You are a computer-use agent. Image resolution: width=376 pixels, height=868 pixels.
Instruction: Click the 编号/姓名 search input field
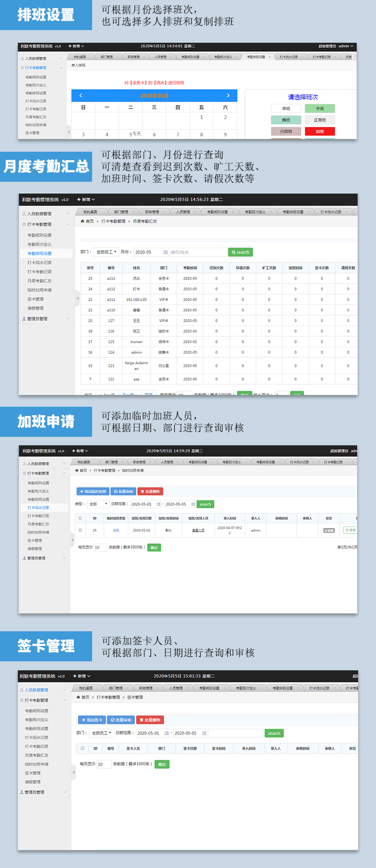point(198,252)
